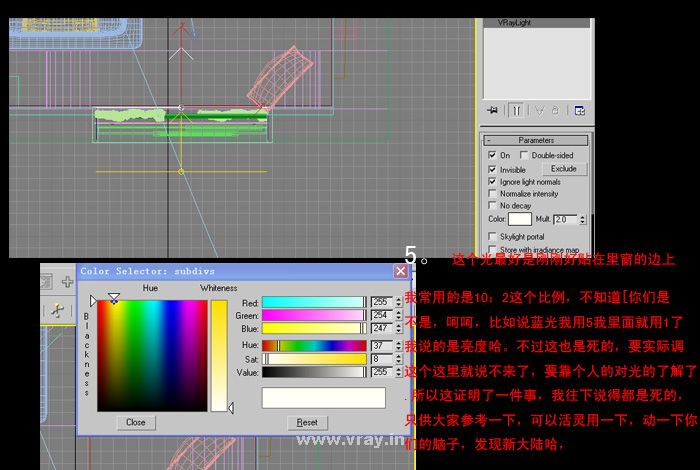Click the Hue rainbow slider
The image size is (700, 470).
point(314,345)
